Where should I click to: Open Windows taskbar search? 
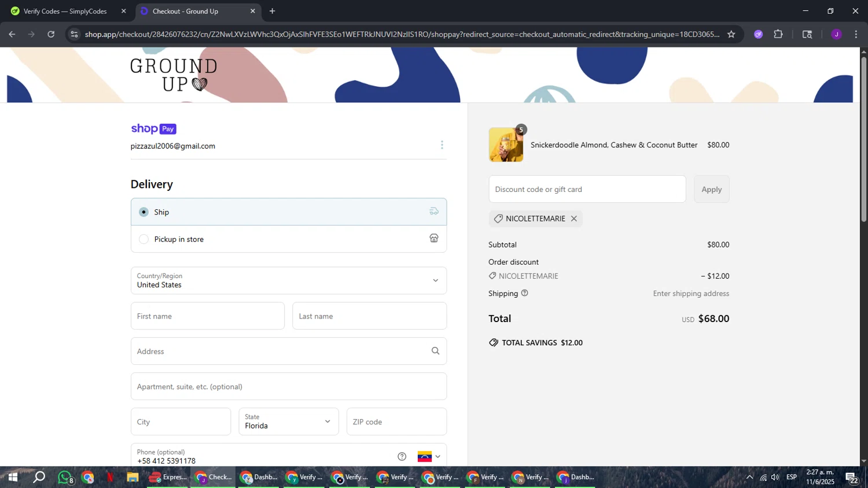(x=39, y=477)
